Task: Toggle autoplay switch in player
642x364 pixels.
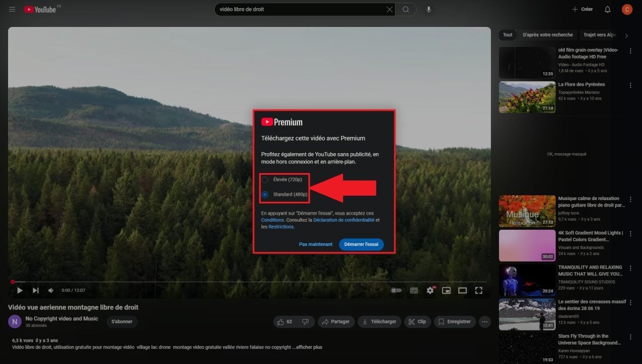Action: pos(396,290)
